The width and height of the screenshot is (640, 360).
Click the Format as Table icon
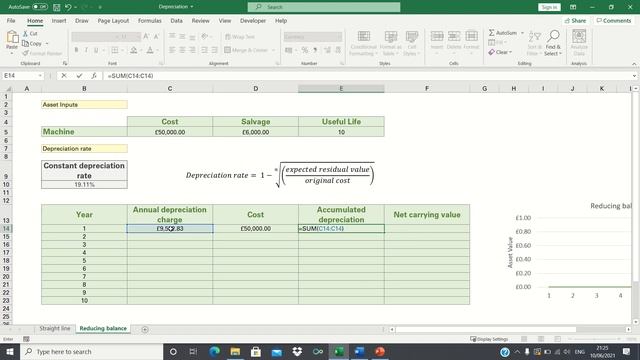coord(391,37)
